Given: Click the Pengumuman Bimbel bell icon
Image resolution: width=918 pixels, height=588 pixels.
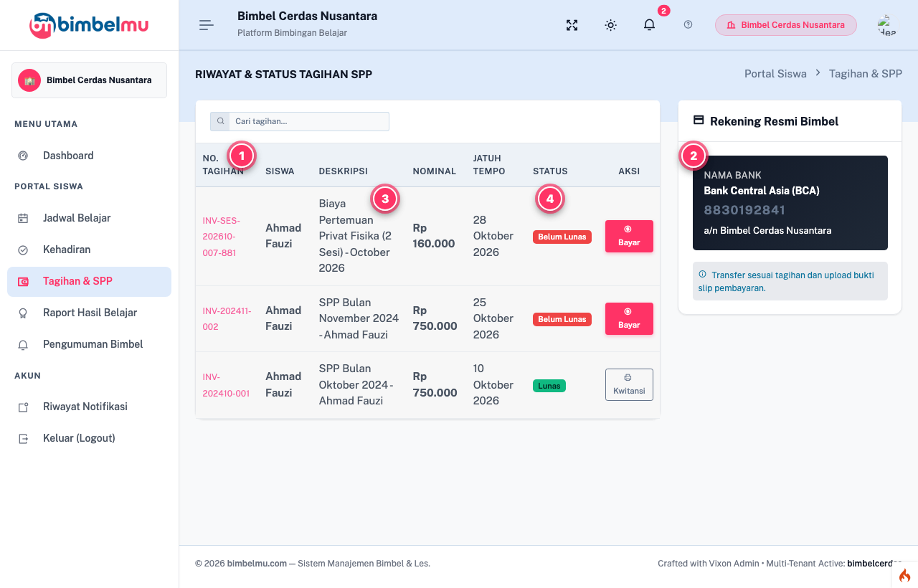Looking at the screenshot, I should (23, 344).
